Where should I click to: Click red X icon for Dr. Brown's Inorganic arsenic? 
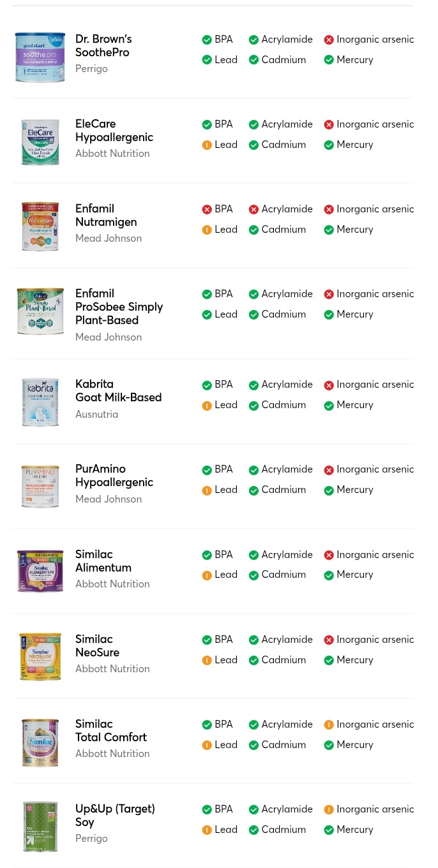pyautogui.click(x=329, y=40)
